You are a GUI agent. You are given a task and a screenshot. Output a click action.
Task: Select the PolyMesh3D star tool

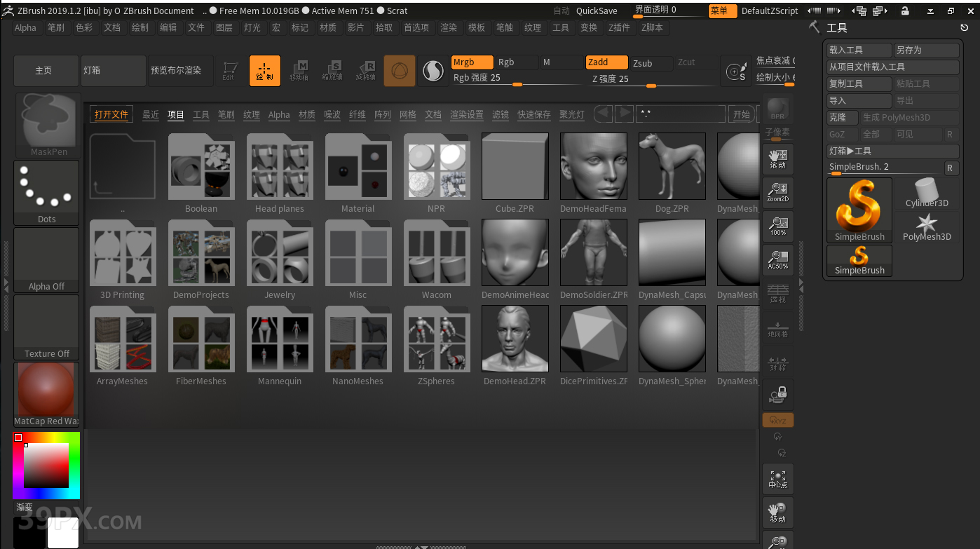click(x=927, y=227)
